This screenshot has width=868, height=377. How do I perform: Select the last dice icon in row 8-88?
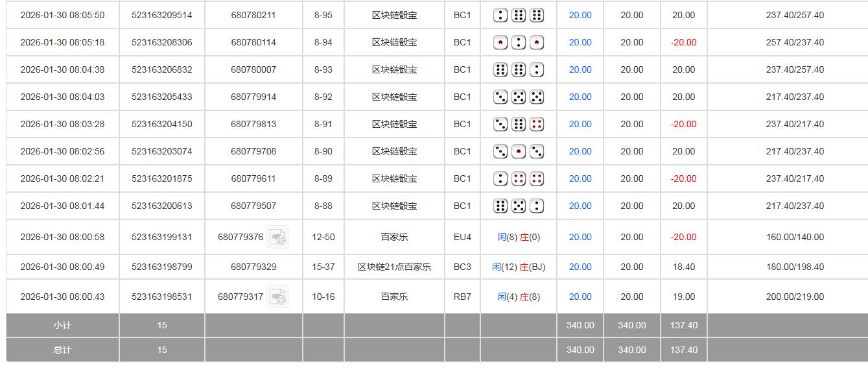tap(536, 206)
